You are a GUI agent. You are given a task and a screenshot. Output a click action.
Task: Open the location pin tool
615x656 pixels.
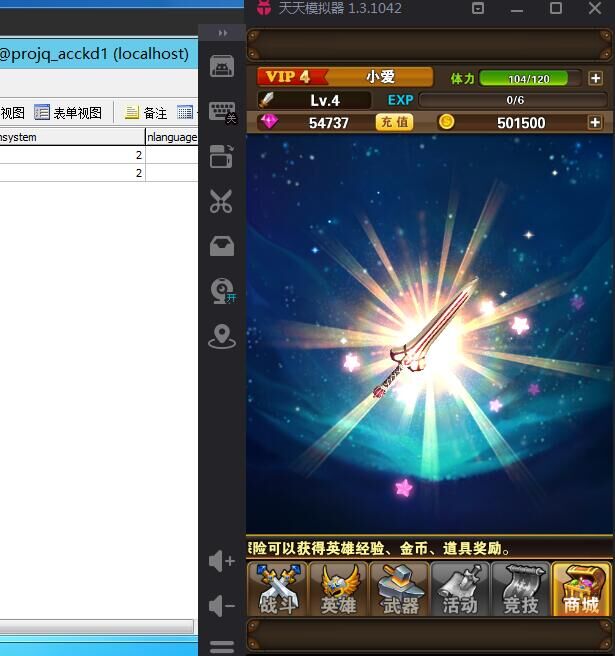pyautogui.click(x=221, y=337)
